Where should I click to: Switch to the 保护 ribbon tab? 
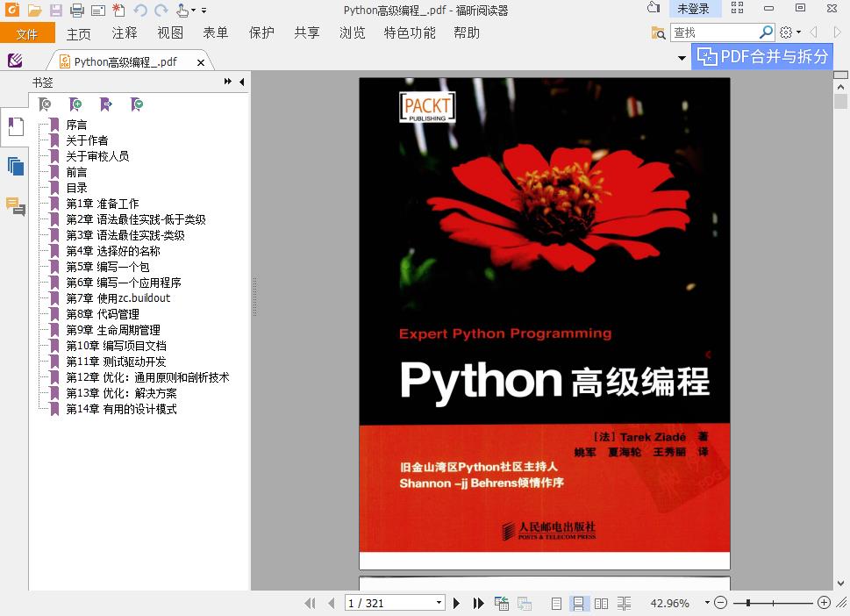pos(261,33)
